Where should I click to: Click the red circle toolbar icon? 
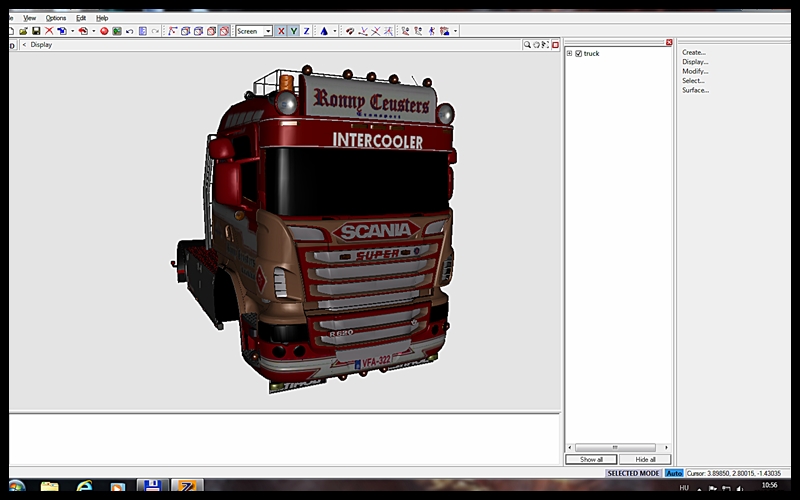104,31
